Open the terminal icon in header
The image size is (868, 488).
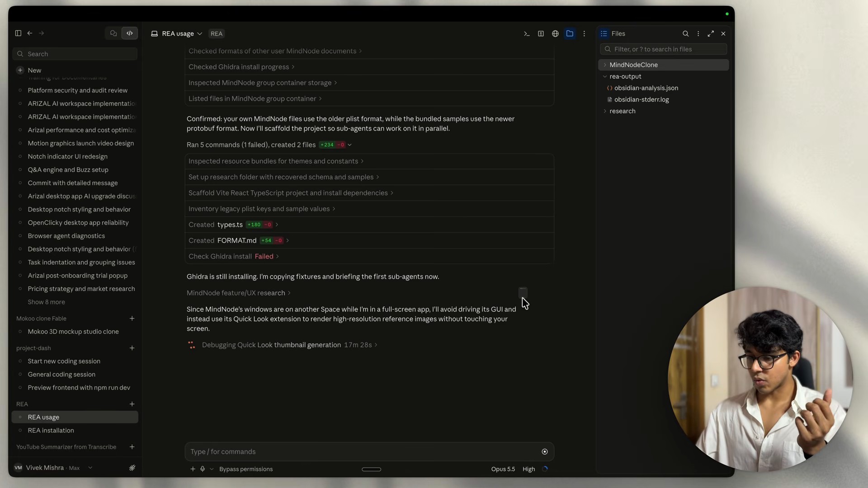tap(527, 33)
